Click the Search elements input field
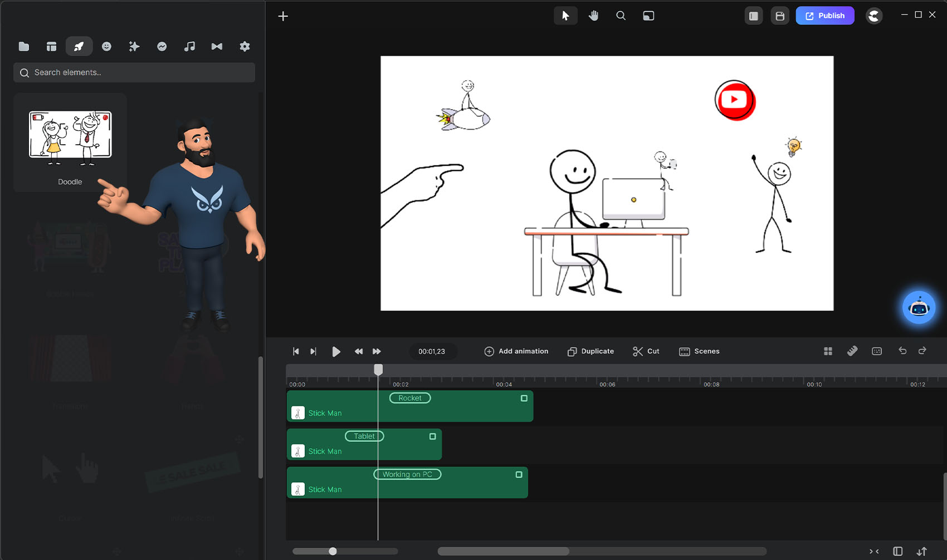Viewport: 947px width, 560px height. pyautogui.click(x=134, y=72)
